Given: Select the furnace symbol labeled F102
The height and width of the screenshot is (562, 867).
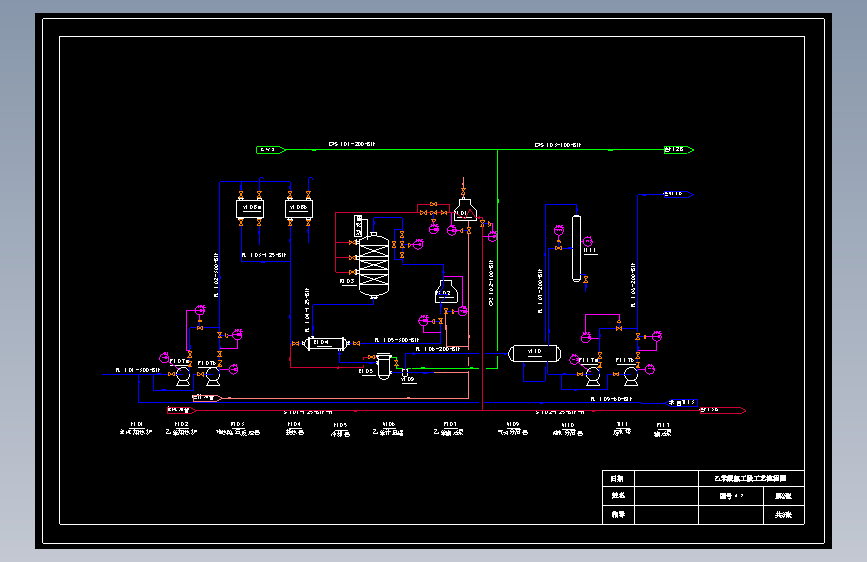Looking at the screenshot, I should [x=446, y=292].
